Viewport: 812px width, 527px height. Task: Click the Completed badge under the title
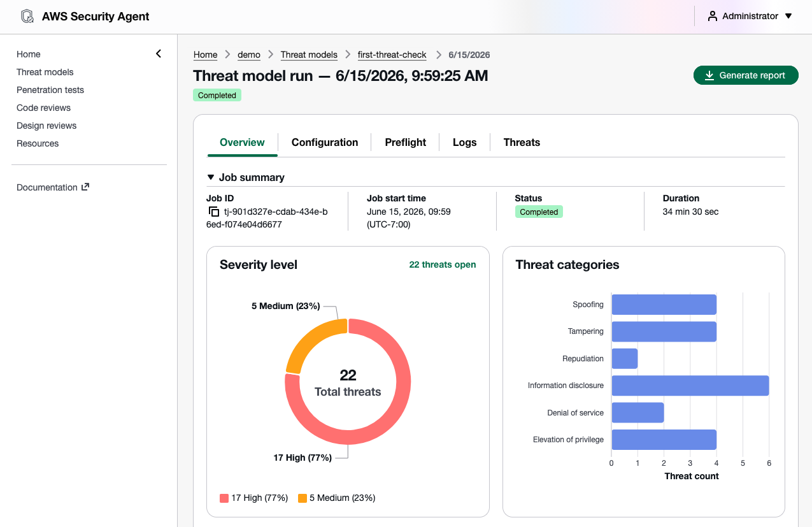(x=217, y=96)
